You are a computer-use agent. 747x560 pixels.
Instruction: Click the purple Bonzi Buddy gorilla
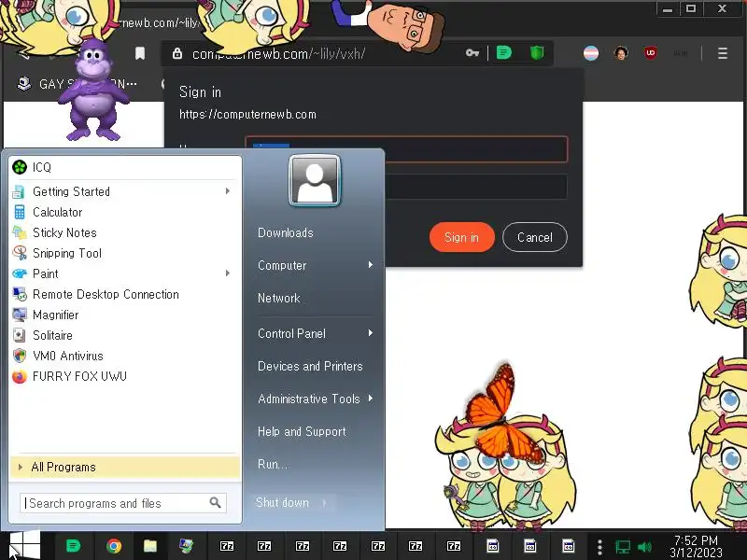click(x=93, y=91)
